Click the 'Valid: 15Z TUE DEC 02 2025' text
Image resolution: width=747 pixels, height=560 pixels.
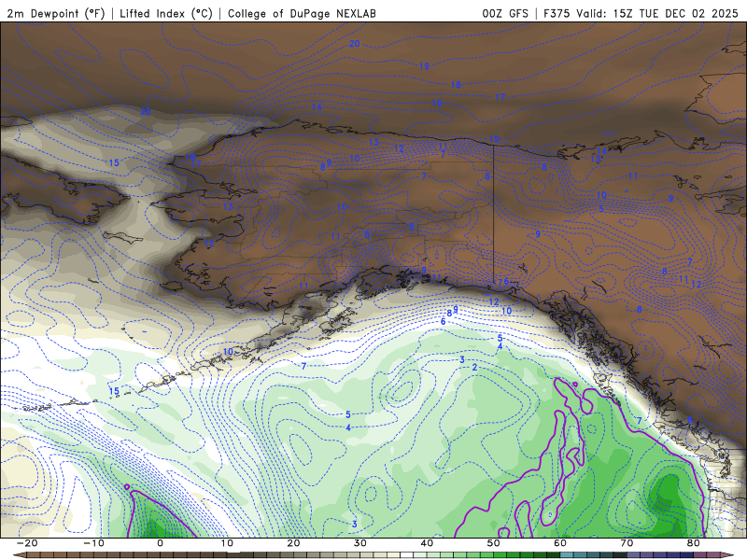[657, 14]
